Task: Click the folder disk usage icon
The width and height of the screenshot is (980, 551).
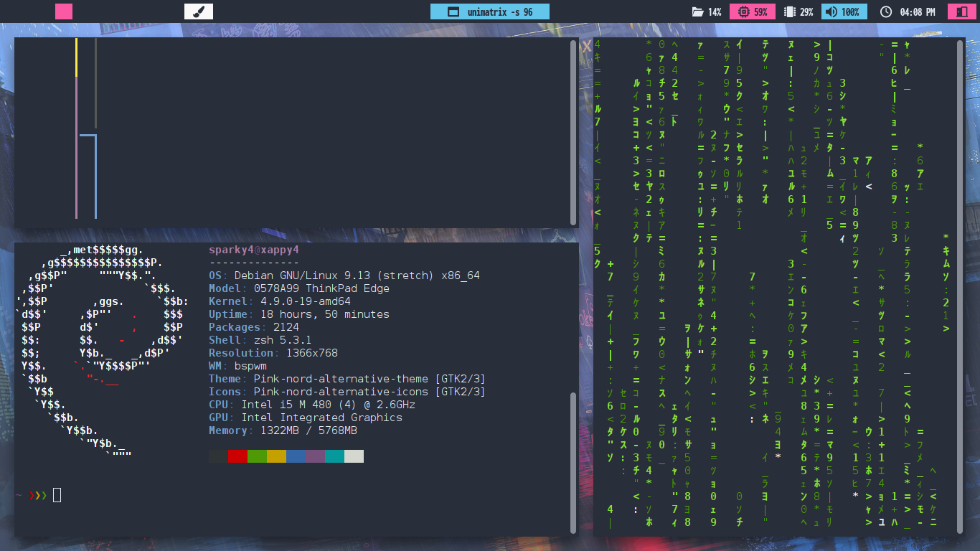Action: coord(697,12)
